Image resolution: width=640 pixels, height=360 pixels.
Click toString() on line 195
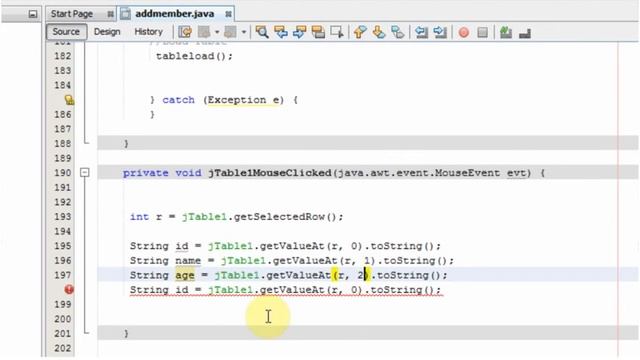tap(402, 246)
